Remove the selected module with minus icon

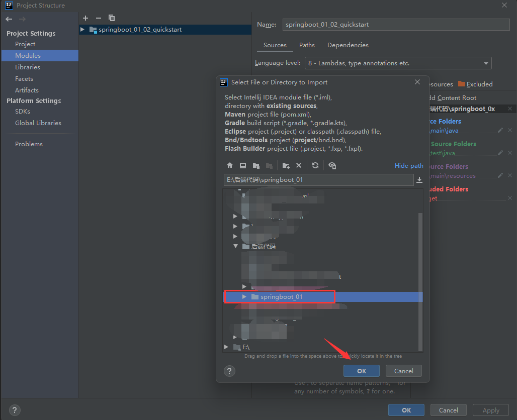click(x=98, y=18)
